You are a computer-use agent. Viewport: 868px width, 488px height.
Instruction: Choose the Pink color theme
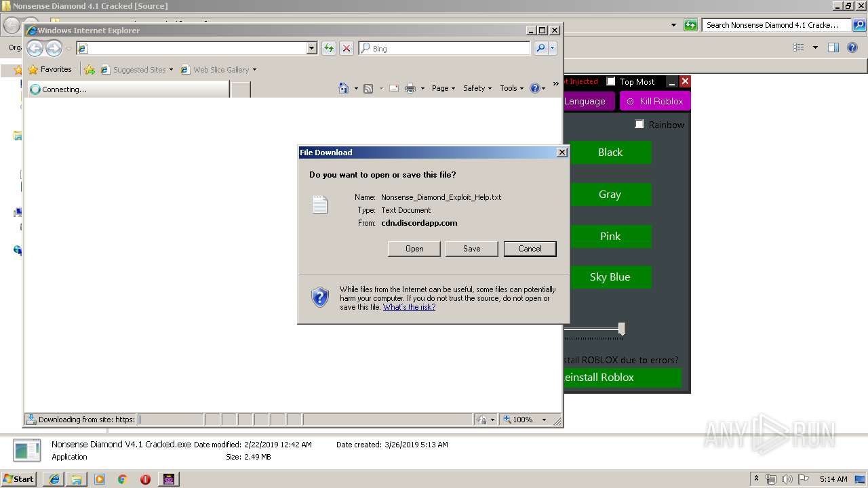point(610,237)
